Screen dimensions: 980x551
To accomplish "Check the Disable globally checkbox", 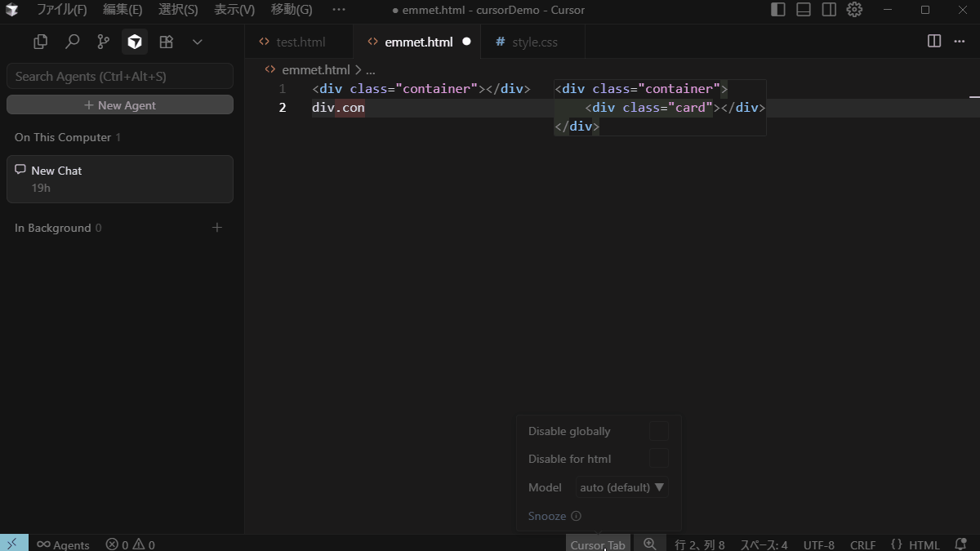I will [x=658, y=431].
